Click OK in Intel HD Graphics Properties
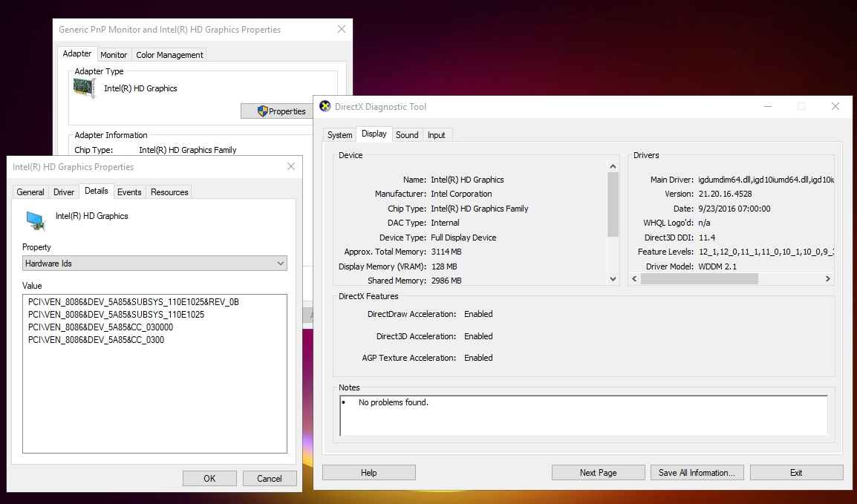857x504 pixels. pos(209,478)
